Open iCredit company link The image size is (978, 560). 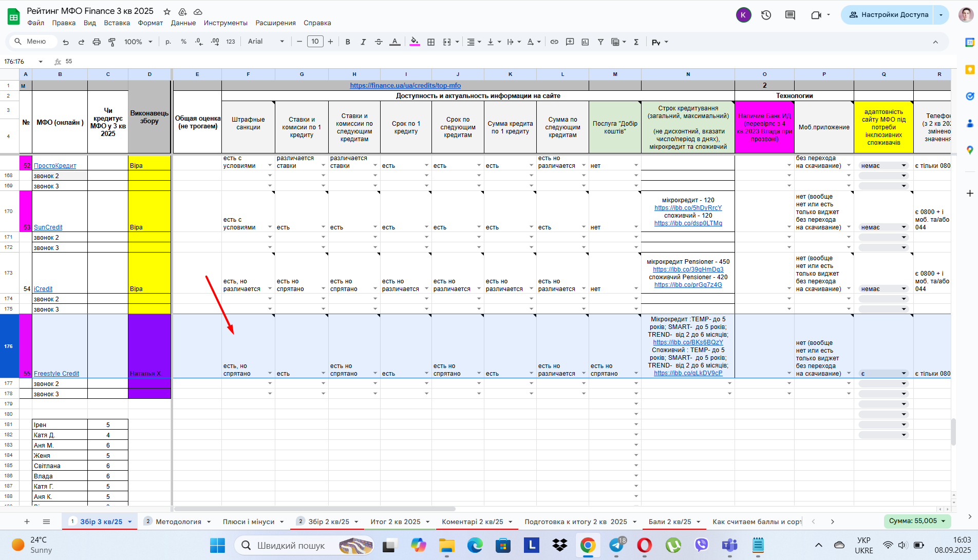(x=43, y=289)
